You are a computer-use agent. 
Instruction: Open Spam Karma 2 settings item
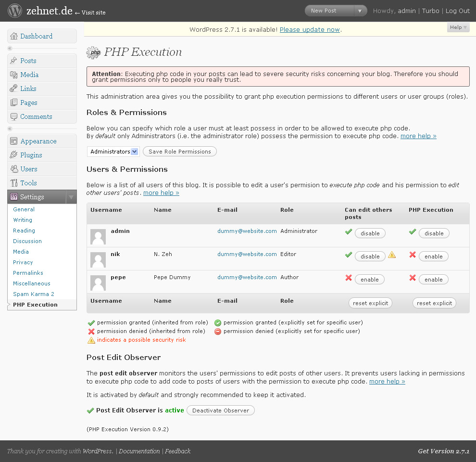click(34, 294)
